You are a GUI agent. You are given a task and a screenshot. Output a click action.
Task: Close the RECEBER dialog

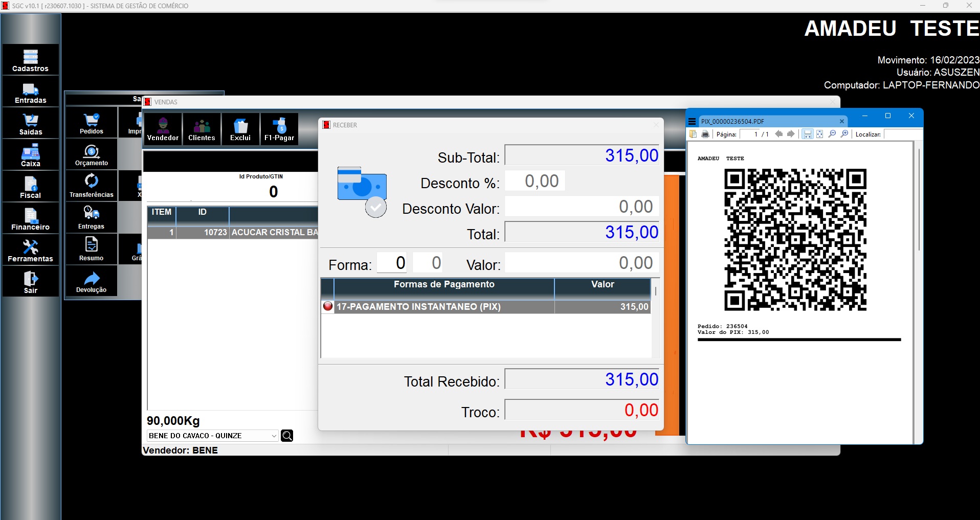pyautogui.click(x=656, y=125)
